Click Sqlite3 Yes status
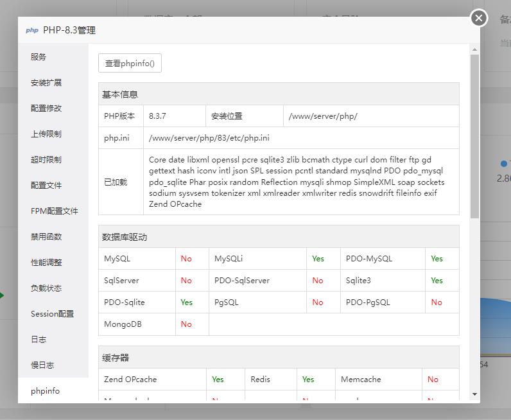This screenshot has width=511, height=420. pos(437,281)
